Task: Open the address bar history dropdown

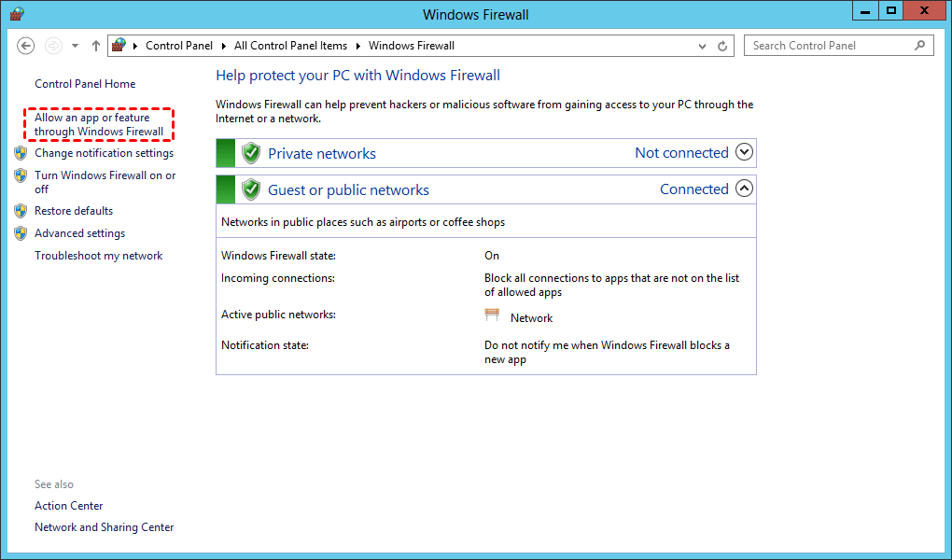Action: [x=702, y=46]
